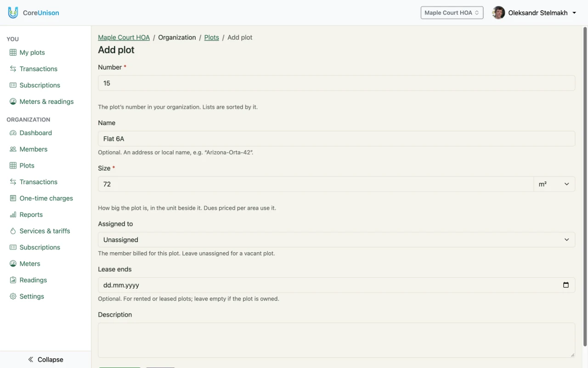
Task: Open organization Subscriptions menu item
Action: [40, 247]
